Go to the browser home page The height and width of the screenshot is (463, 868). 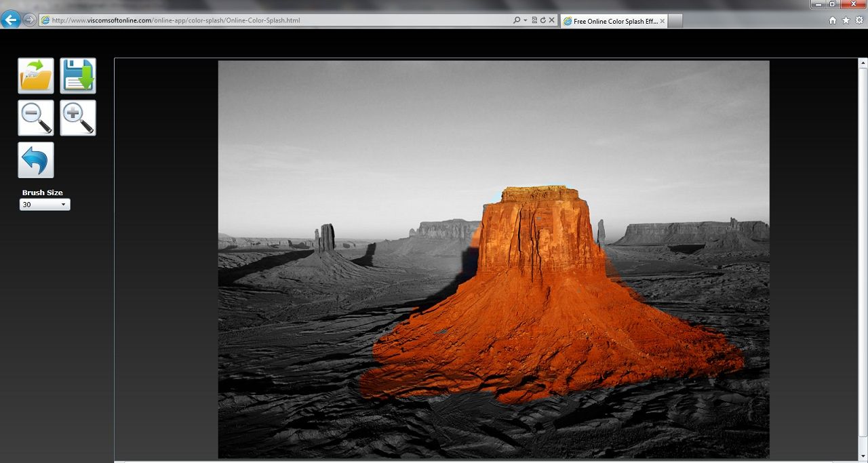[x=833, y=20]
